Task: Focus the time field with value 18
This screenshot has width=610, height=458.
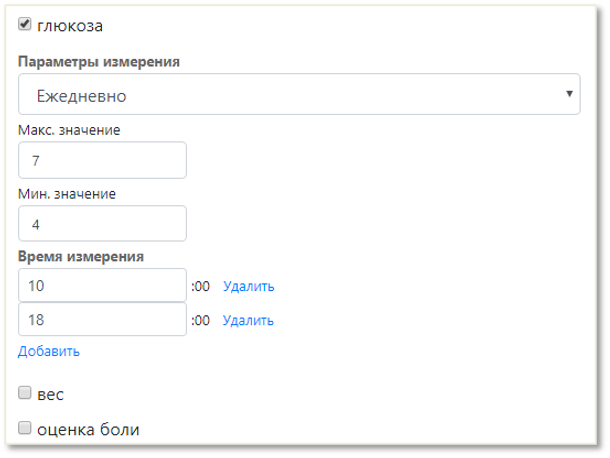Action: click(x=102, y=320)
